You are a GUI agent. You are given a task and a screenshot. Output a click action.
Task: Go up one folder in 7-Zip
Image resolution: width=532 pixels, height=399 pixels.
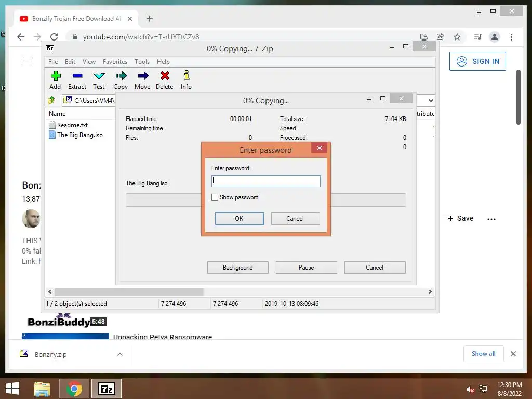click(x=51, y=100)
